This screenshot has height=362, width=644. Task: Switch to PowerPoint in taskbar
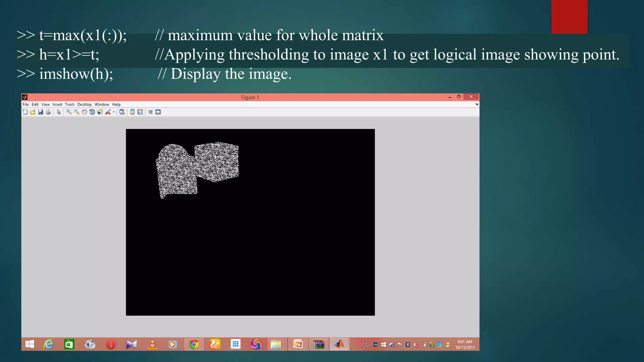tap(298, 344)
